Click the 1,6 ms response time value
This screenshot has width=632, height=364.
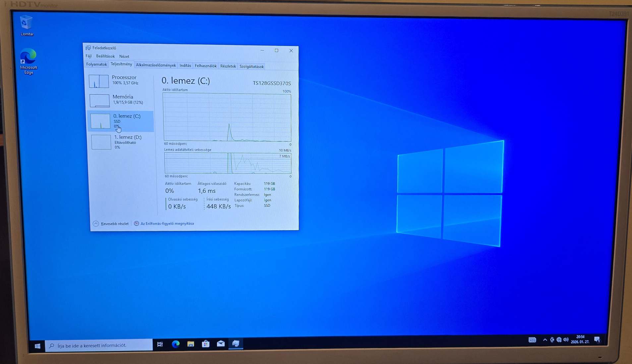coord(207,191)
